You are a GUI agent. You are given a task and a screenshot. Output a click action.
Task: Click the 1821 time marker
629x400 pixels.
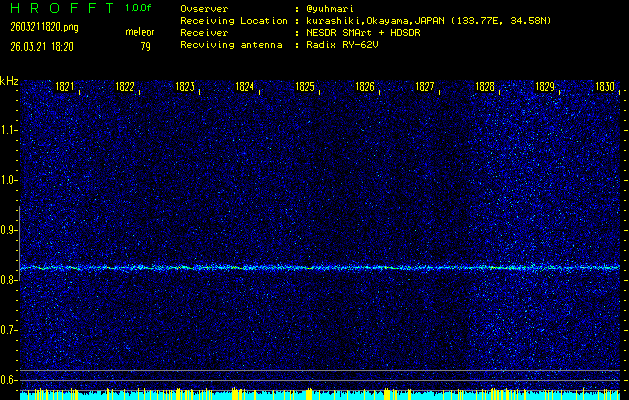click(x=65, y=87)
